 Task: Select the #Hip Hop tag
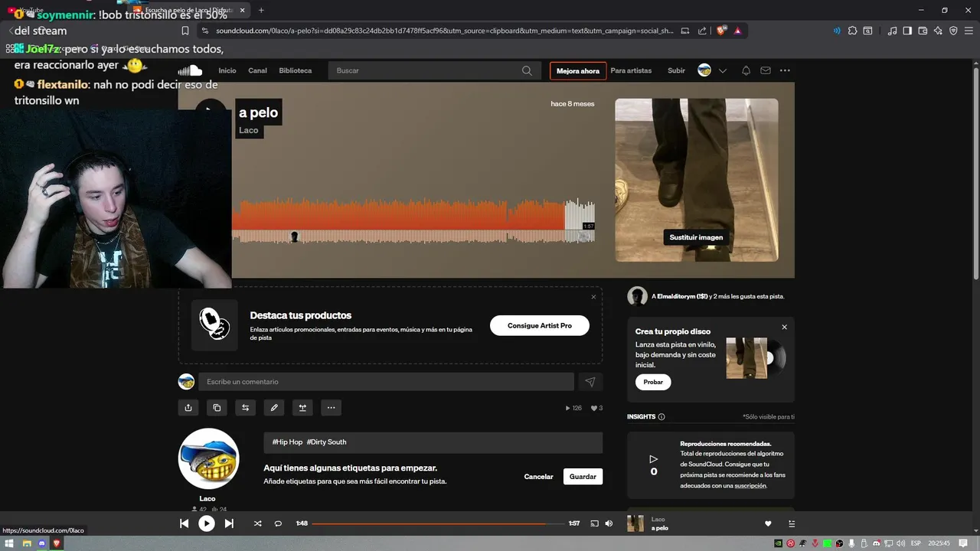[287, 442]
